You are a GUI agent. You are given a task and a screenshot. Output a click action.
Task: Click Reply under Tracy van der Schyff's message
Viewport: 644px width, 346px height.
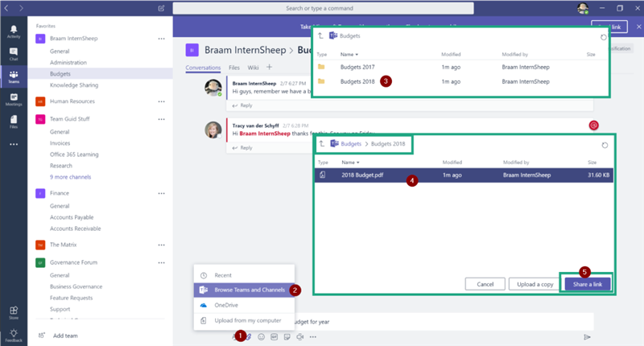pos(242,148)
